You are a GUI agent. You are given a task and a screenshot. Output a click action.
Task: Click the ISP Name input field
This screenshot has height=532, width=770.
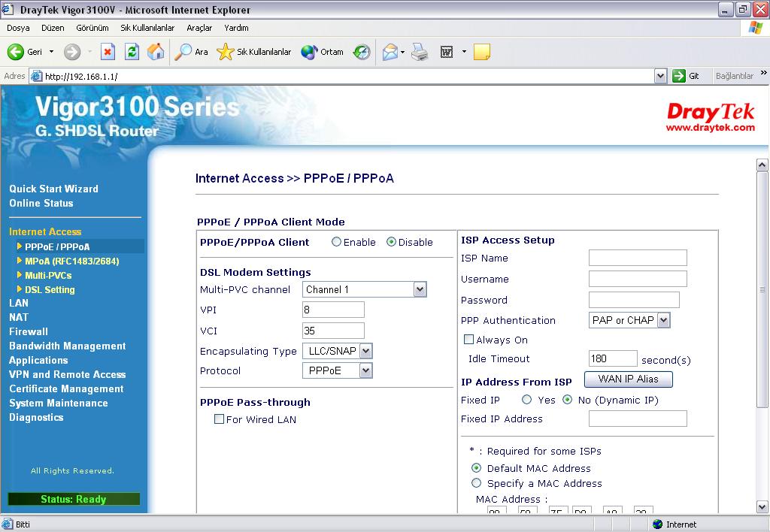coord(638,258)
